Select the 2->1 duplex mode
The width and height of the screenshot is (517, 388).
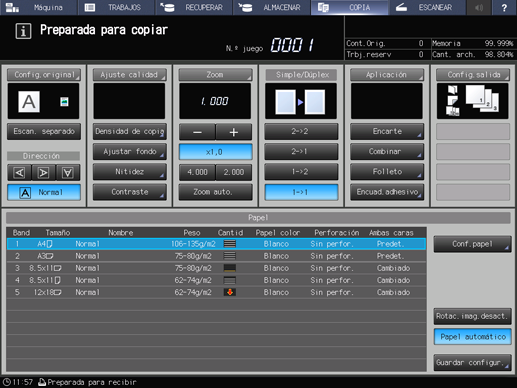(x=301, y=151)
